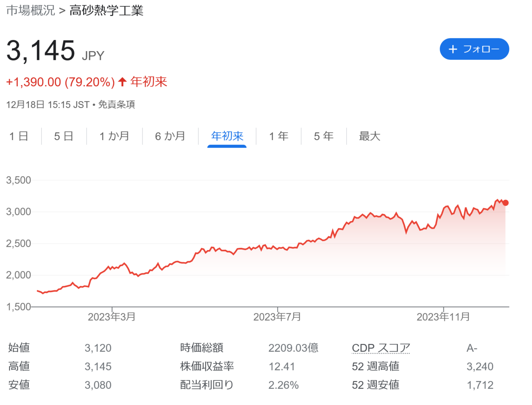This screenshot has width=532, height=405.
Task: Click the red end-point marker on chart
Action: [505, 203]
